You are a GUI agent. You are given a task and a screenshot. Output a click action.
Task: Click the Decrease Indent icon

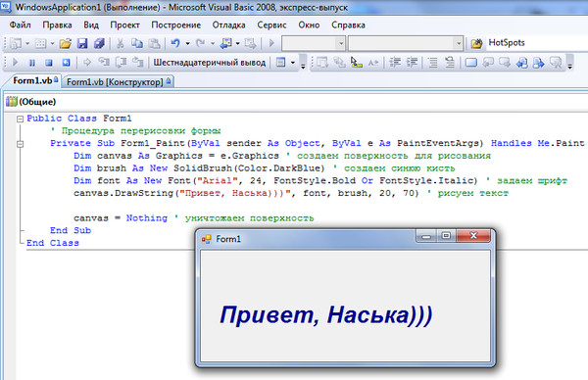[x=395, y=63]
